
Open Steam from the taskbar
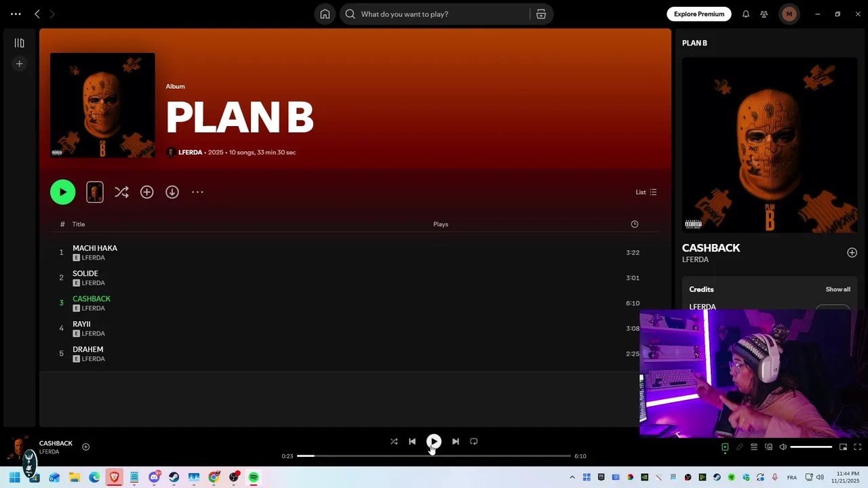pos(174,477)
